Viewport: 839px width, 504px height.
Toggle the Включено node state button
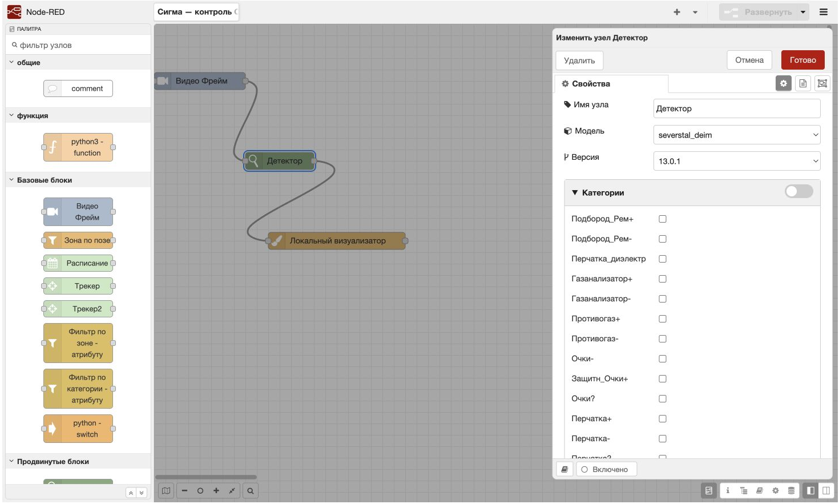point(606,469)
